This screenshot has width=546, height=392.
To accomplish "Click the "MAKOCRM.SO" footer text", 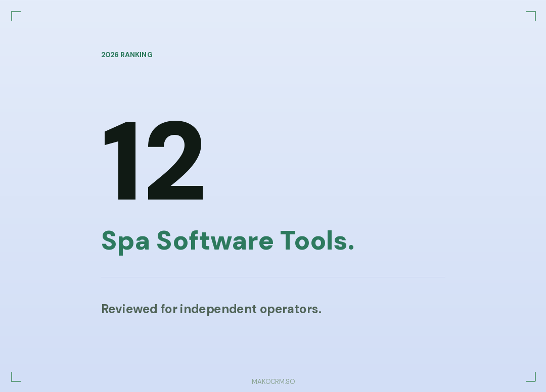I will point(274,381).
